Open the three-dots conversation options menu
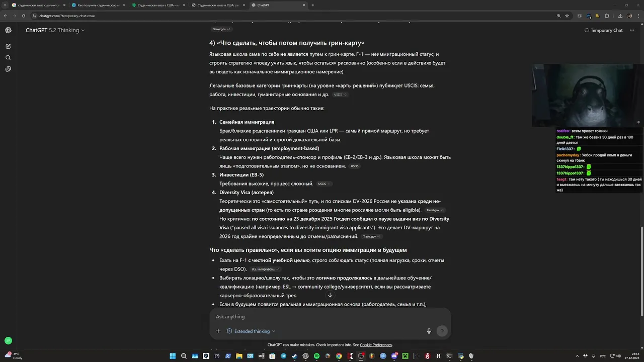Screen dimensions: 644x362 click(632, 30)
